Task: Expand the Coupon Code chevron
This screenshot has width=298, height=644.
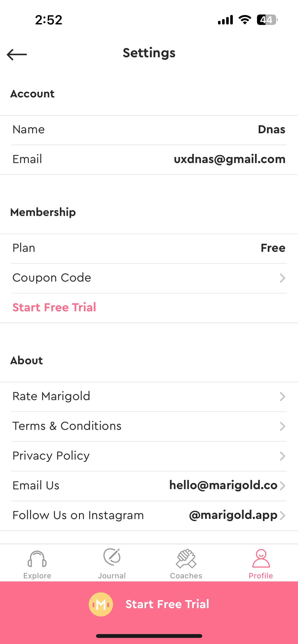Action: tap(282, 278)
